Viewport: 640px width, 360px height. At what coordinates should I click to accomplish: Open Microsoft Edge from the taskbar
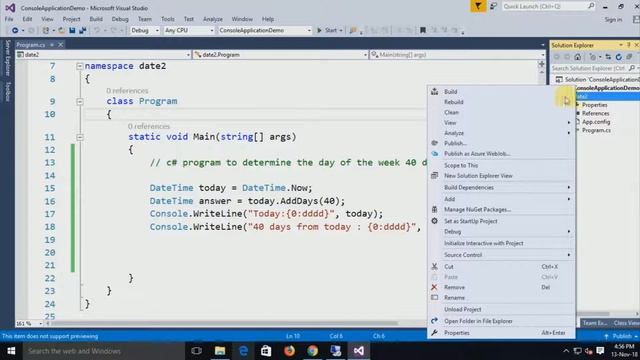[x=243, y=351]
